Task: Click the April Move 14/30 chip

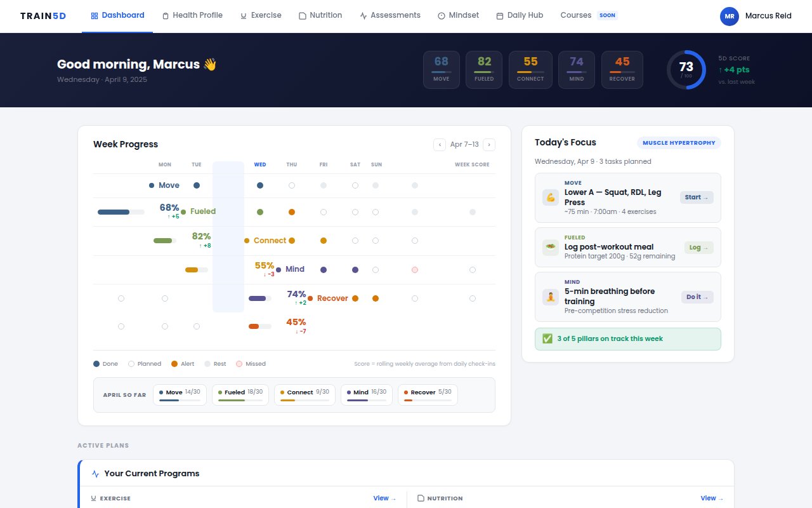Action: point(180,395)
